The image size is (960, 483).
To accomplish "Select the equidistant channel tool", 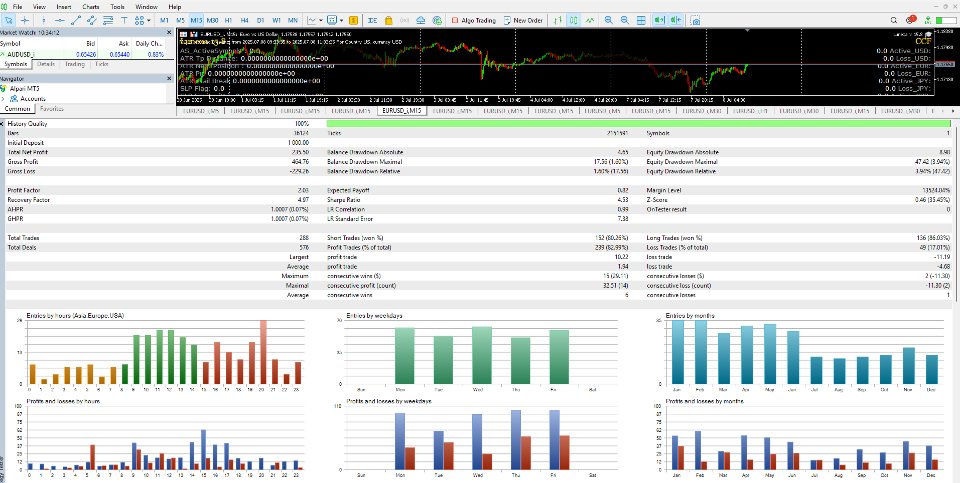I will click(92, 20).
